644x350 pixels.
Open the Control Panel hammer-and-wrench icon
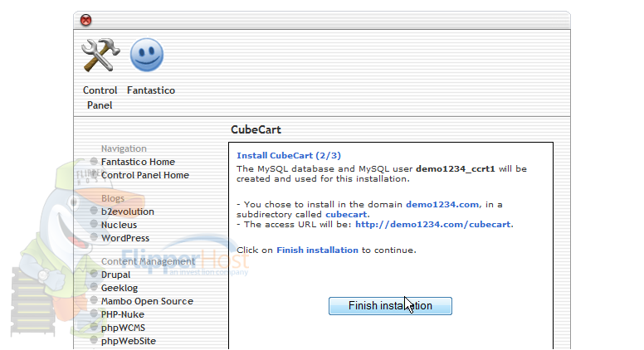(100, 55)
